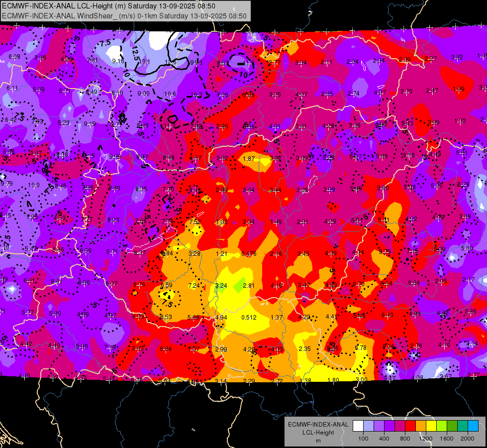487x448 pixels.
Task: Click the unit label 'm' in the legend
Action: point(318,441)
